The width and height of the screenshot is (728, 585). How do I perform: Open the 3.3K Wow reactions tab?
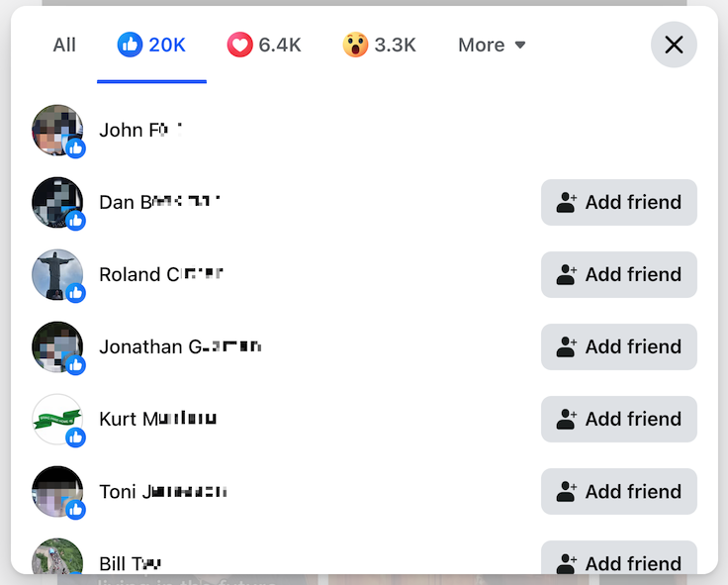[x=379, y=46]
